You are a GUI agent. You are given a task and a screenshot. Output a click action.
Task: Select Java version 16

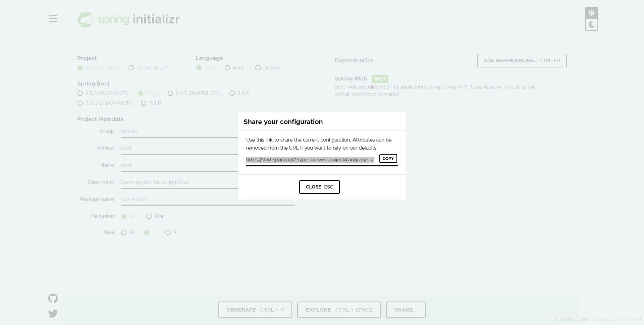click(x=127, y=232)
